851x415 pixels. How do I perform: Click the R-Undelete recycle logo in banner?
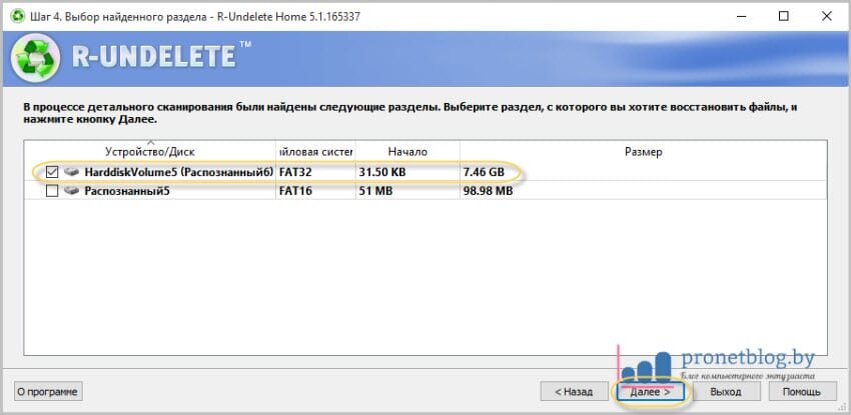click(35, 58)
